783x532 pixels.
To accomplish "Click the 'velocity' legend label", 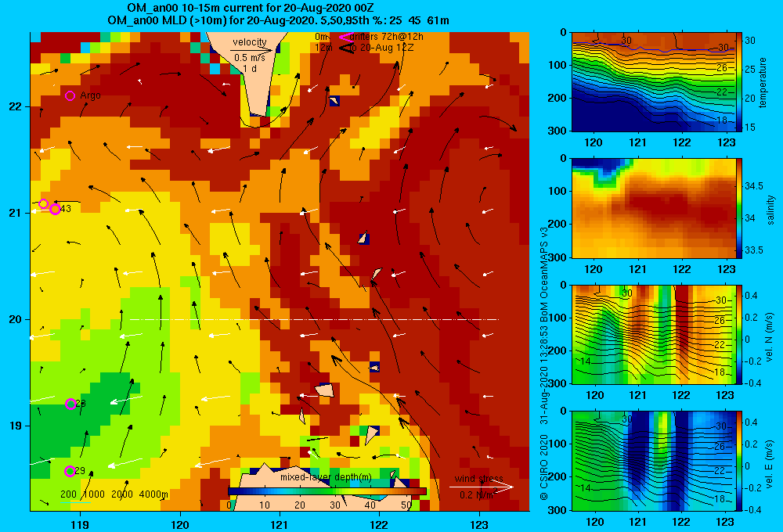I will [x=250, y=42].
